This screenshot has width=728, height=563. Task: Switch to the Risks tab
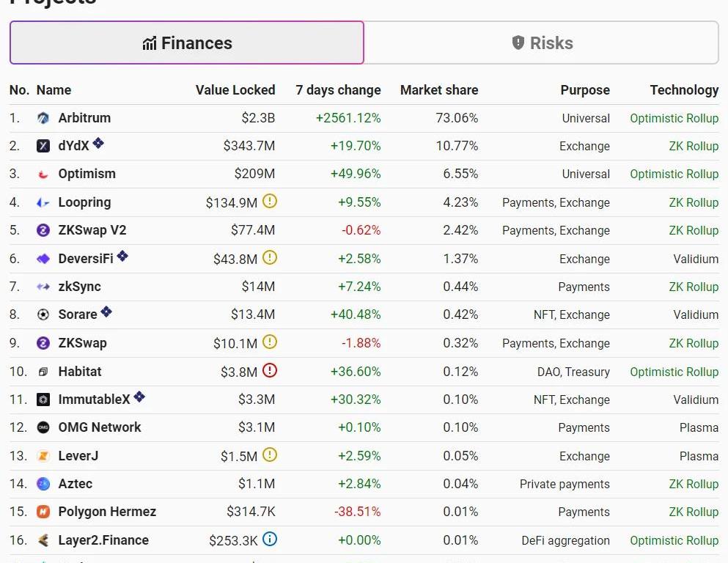tap(541, 43)
